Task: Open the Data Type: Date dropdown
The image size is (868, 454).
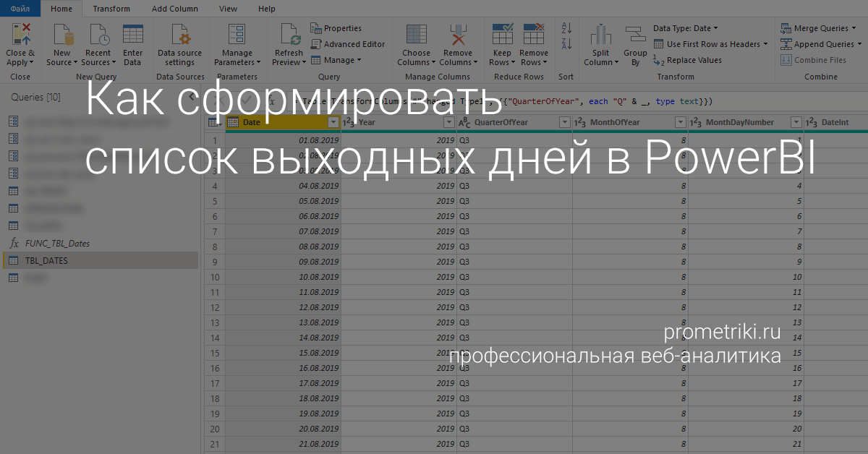Action: click(686, 28)
